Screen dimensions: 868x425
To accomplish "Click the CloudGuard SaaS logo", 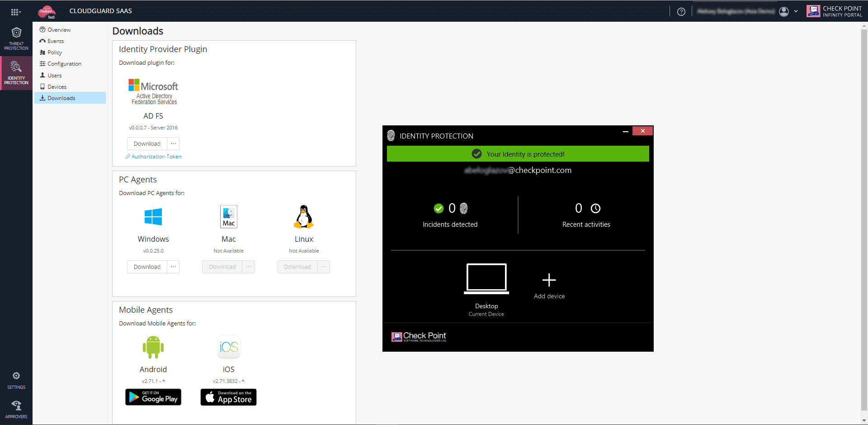I will click(47, 12).
